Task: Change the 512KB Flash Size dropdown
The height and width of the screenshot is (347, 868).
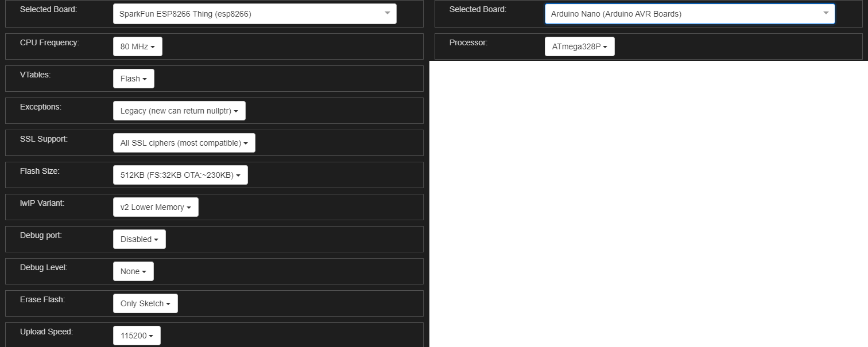Action: (x=180, y=175)
